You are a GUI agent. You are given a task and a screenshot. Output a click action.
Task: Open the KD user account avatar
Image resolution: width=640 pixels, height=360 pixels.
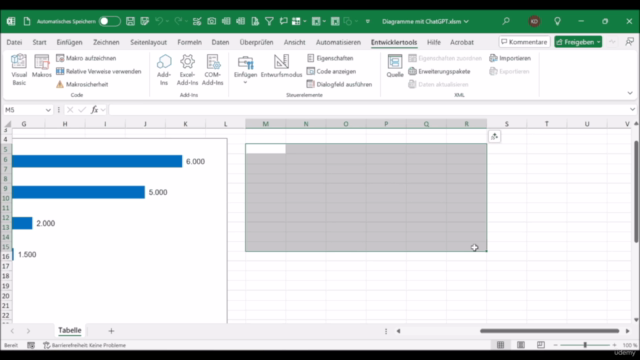[534, 21]
